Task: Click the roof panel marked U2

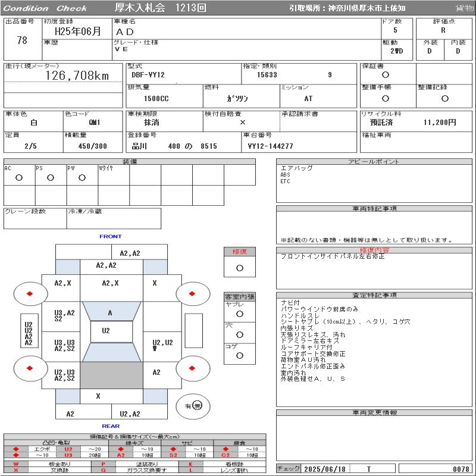Action: [111, 331]
